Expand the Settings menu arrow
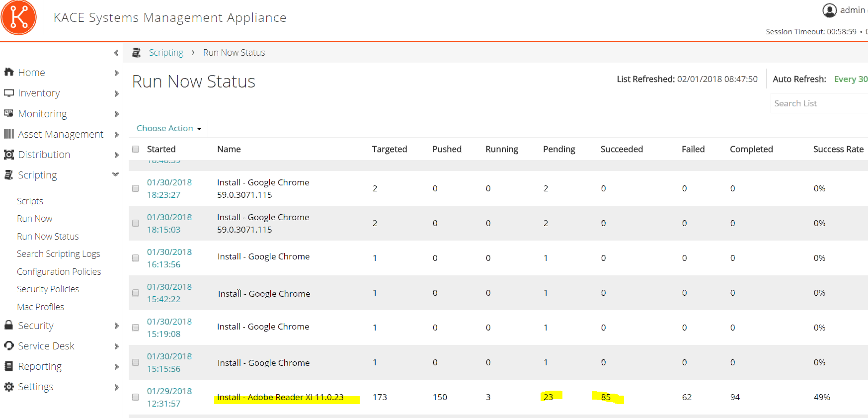Image resolution: width=868 pixels, height=418 pixels. pos(116,387)
